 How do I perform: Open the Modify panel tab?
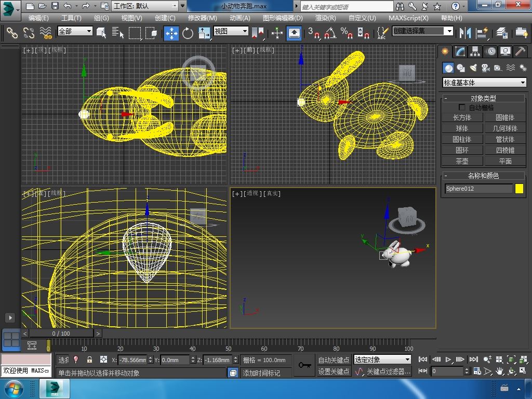coord(460,51)
